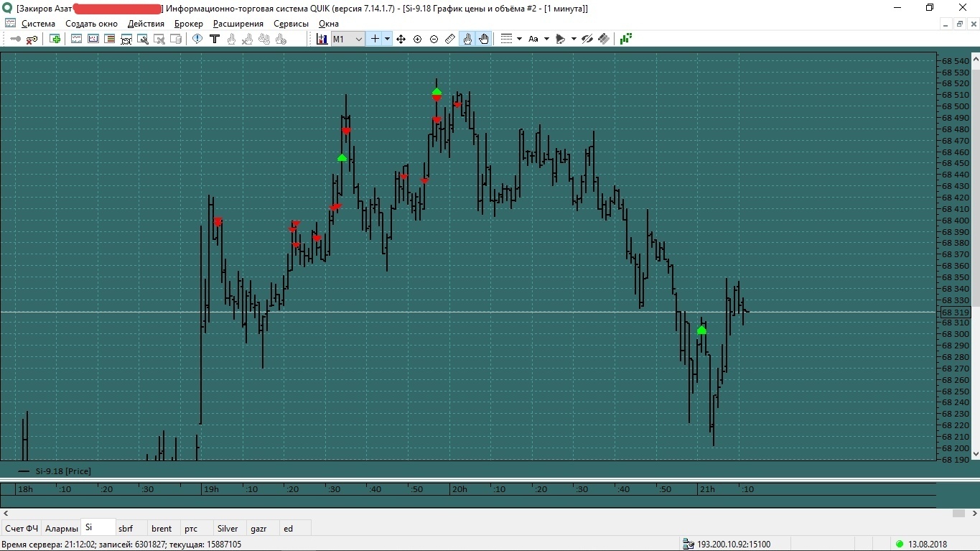Open the Окна menu
Image resolution: width=980 pixels, height=551 pixels.
click(329, 24)
